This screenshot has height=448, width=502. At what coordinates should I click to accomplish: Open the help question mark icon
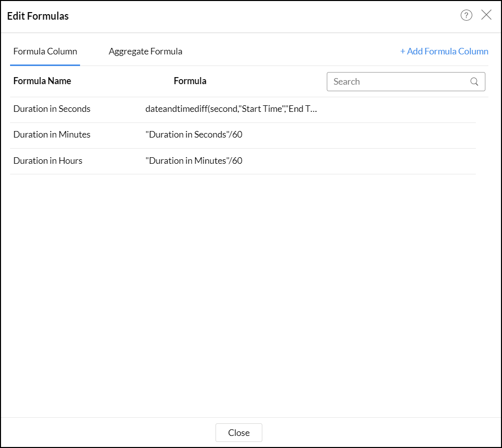pyautogui.click(x=466, y=15)
